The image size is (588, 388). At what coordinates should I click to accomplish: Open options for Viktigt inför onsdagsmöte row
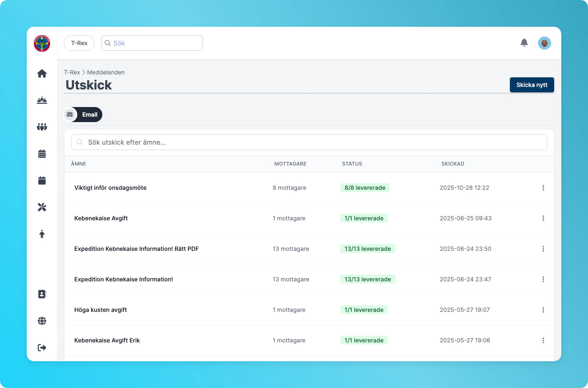(x=543, y=188)
